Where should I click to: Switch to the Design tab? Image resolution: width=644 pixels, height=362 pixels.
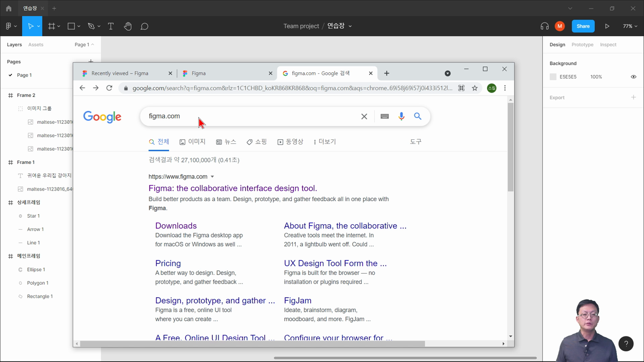[557, 45]
